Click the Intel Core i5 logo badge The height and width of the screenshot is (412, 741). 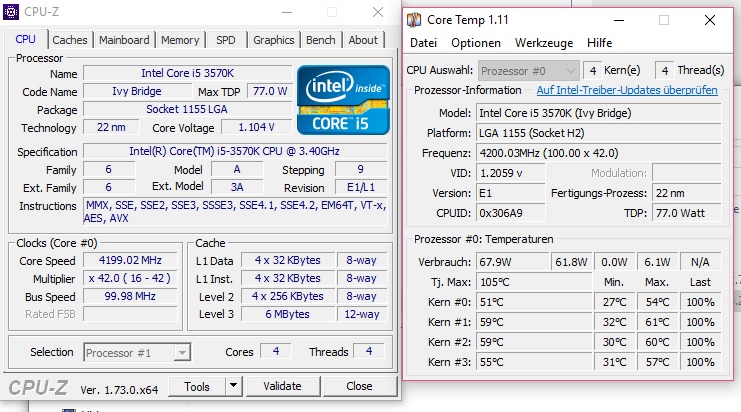click(x=344, y=100)
